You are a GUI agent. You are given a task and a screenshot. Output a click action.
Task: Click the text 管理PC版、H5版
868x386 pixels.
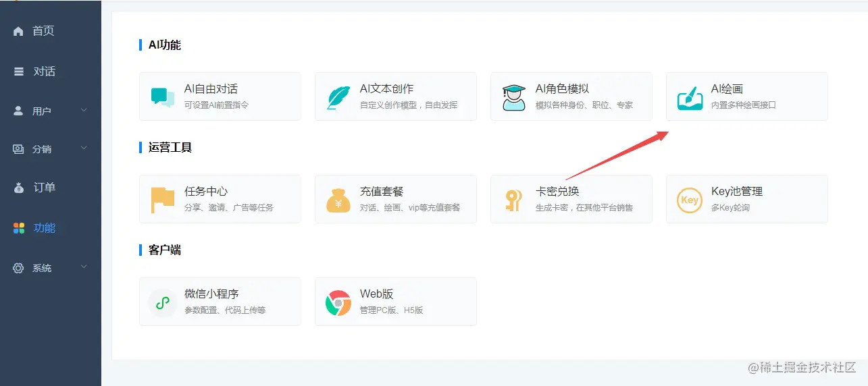[391, 310]
